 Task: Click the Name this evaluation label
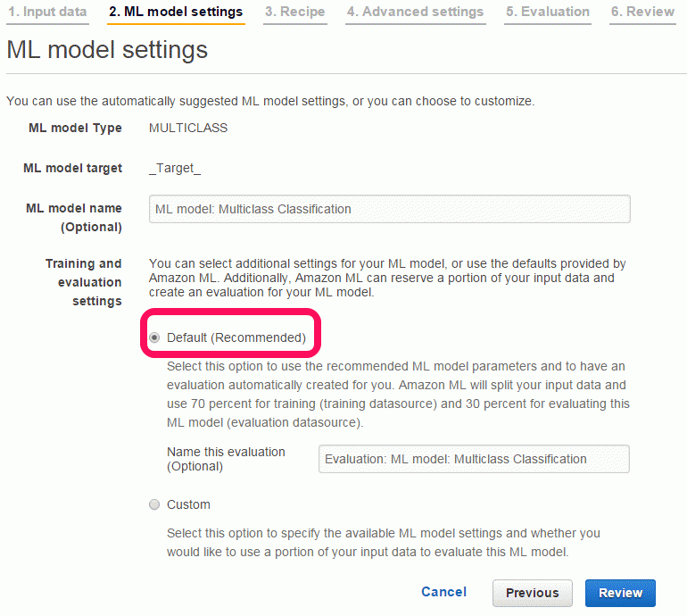click(226, 459)
